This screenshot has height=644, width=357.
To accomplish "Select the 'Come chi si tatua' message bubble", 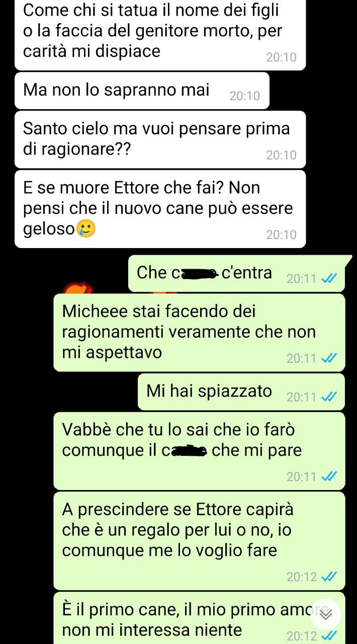I will point(160,34).
